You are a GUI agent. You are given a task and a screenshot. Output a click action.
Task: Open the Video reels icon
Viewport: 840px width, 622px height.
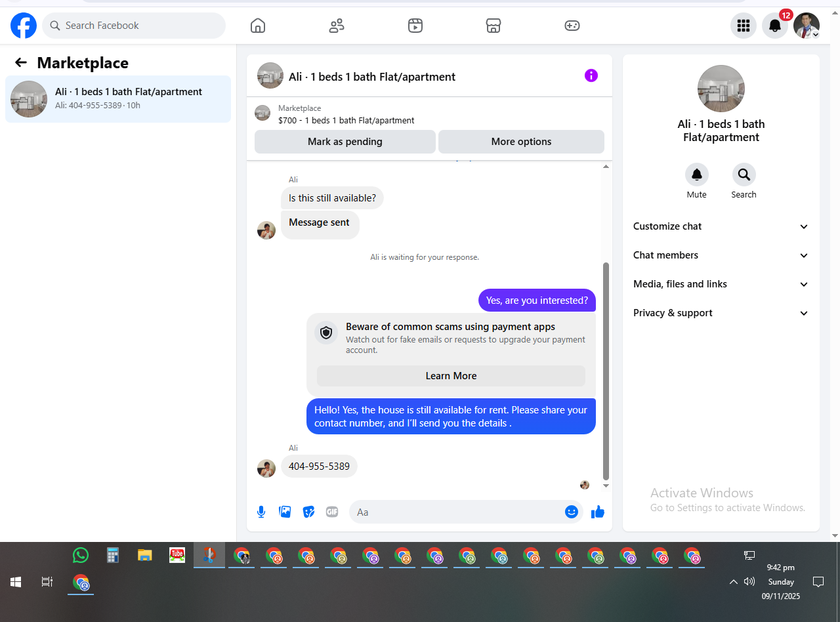[x=415, y=26]
